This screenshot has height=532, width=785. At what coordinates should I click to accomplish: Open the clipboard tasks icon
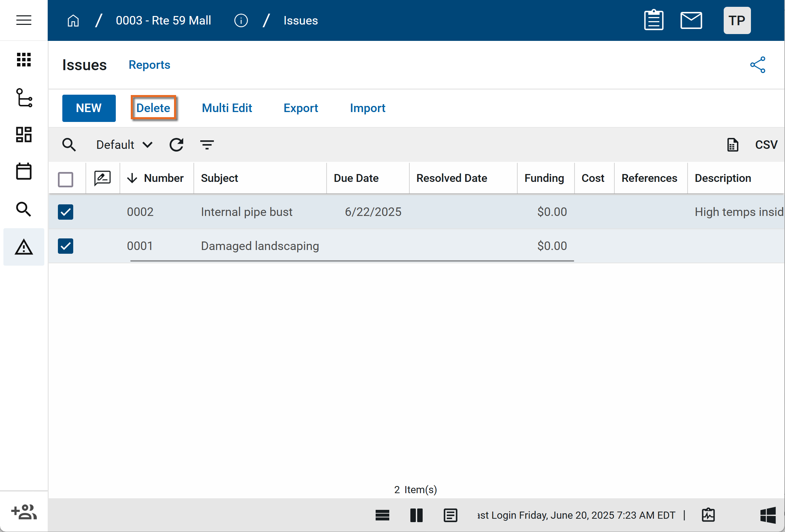click(654, 20)
